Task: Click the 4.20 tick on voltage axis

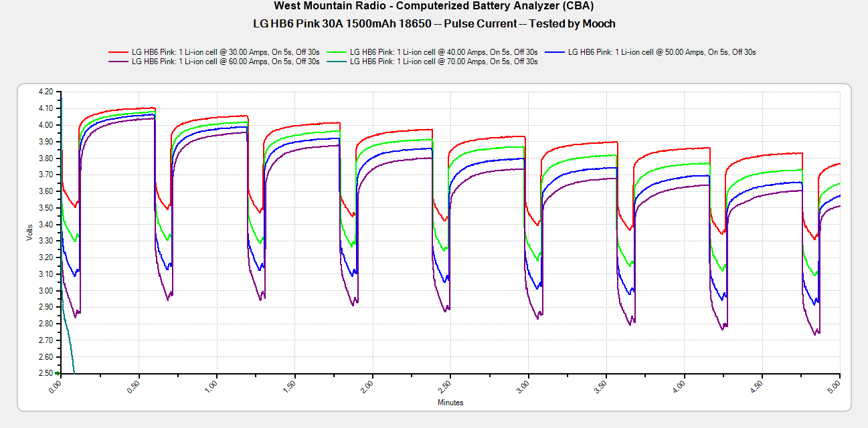Action: tap(46, 92)
